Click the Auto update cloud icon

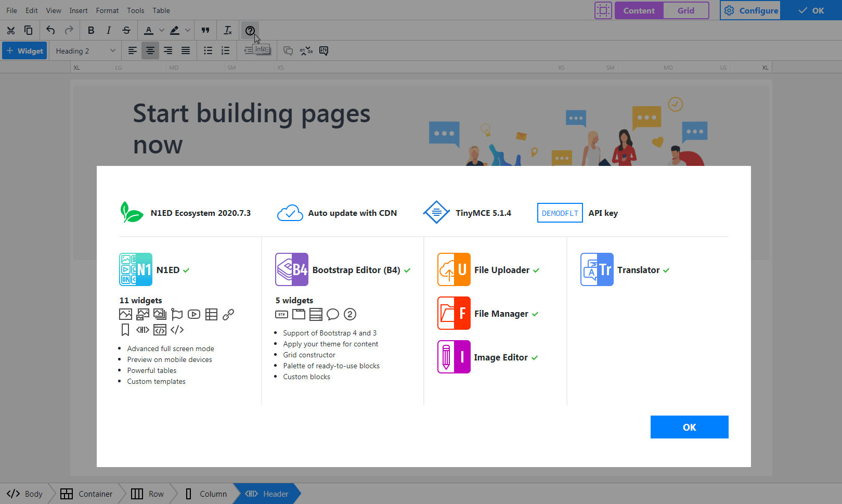click(x=290, y=213)
